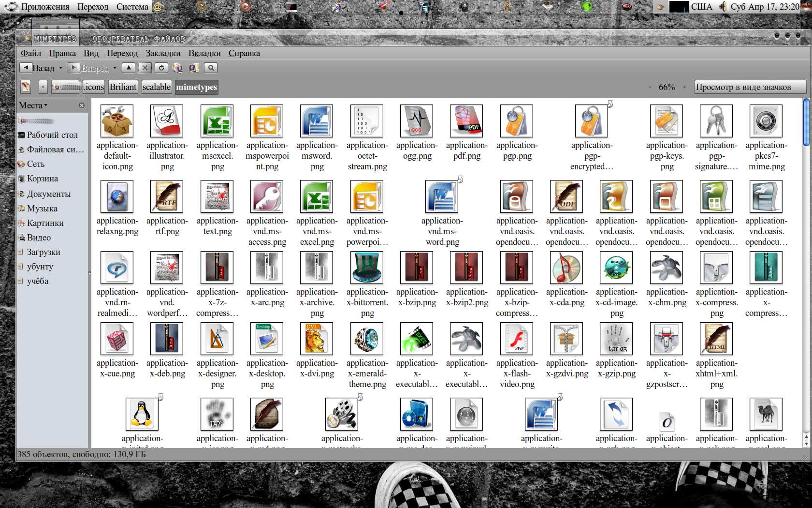Viewport: 812px width, 508px height.
Task: Open the Вкладки menu
Action: (204, 53)
